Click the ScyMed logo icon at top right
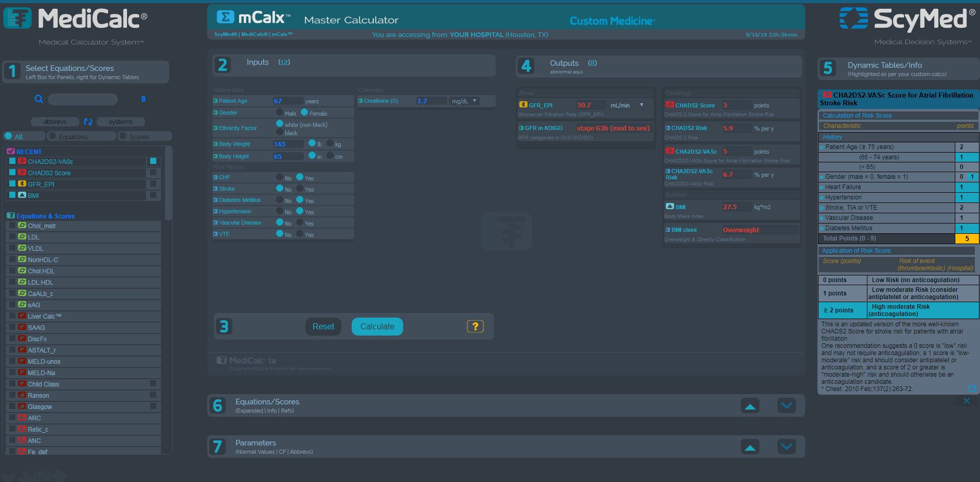980x482 pixels. (x=854, y=18)
